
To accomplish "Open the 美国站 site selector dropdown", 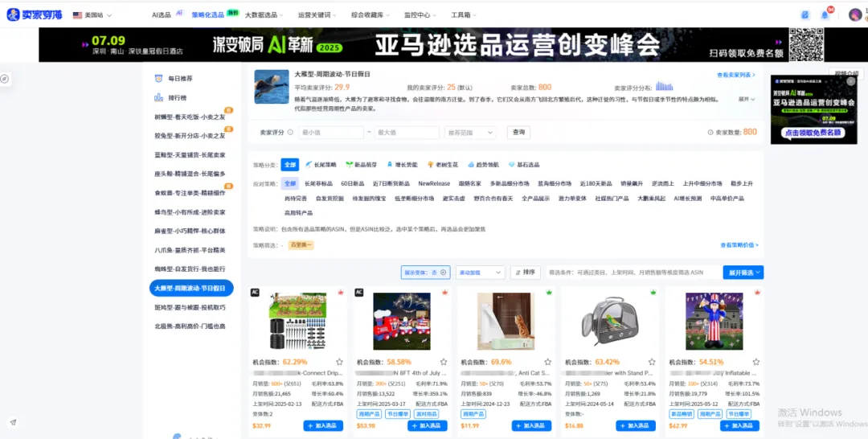I will [92, 15].
